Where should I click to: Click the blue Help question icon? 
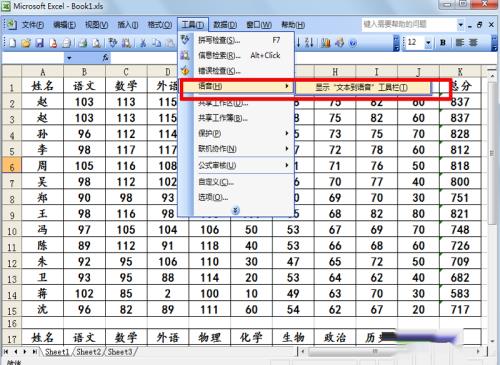(353, 43)
